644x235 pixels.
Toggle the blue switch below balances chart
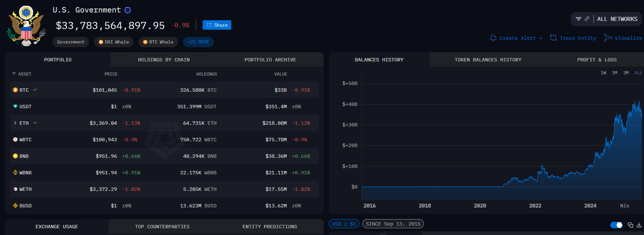tap(616, 225)
